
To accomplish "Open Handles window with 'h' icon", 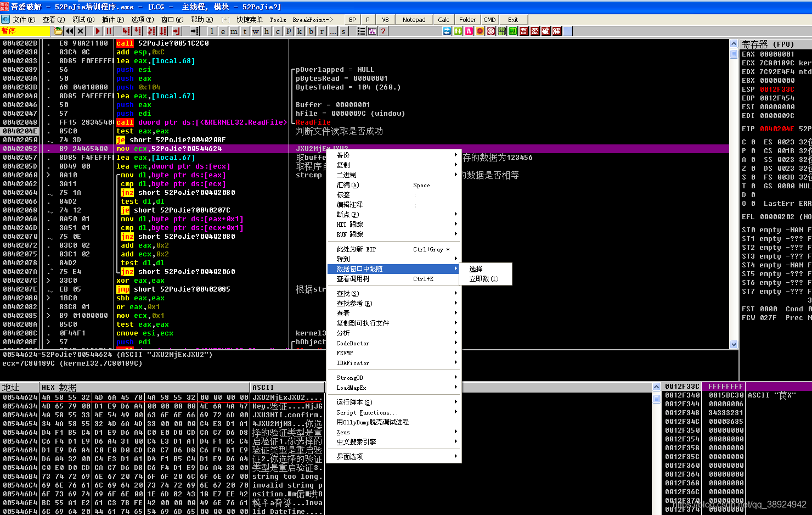I will click(x=267, y=31).
